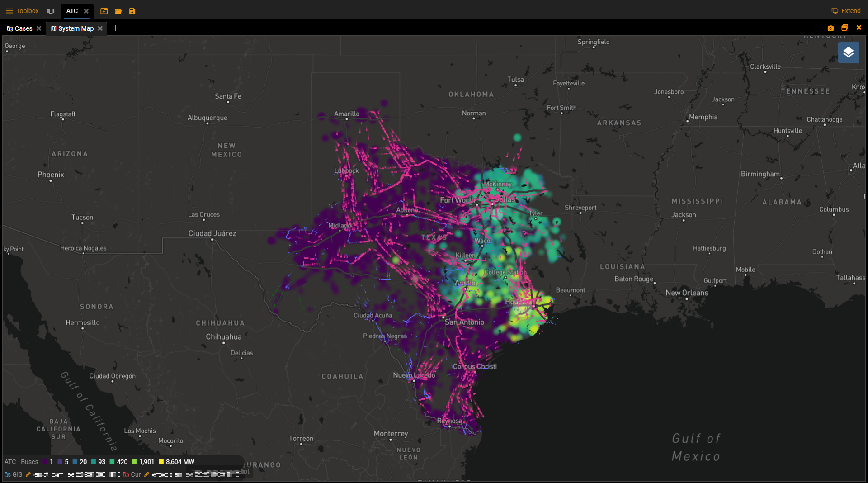Viewport: 868px width, 483px height.
Task: Close the System Map tab
Action: coord(100,28)
